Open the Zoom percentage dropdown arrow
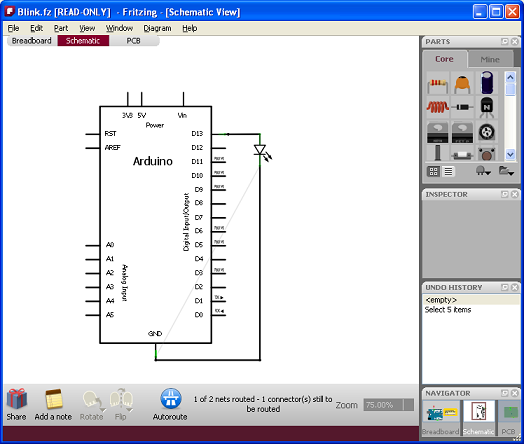524x444 pixels. [408, 405]
